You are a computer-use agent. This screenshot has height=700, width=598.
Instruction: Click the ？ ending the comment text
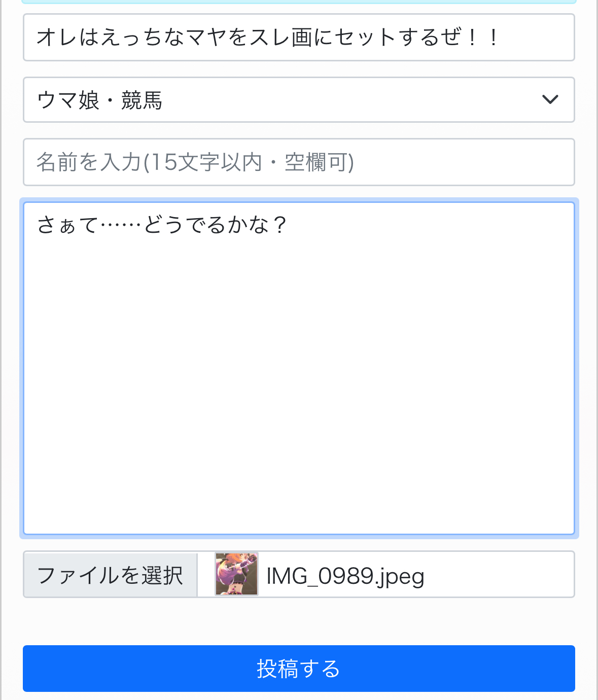[x=279, y=225]
